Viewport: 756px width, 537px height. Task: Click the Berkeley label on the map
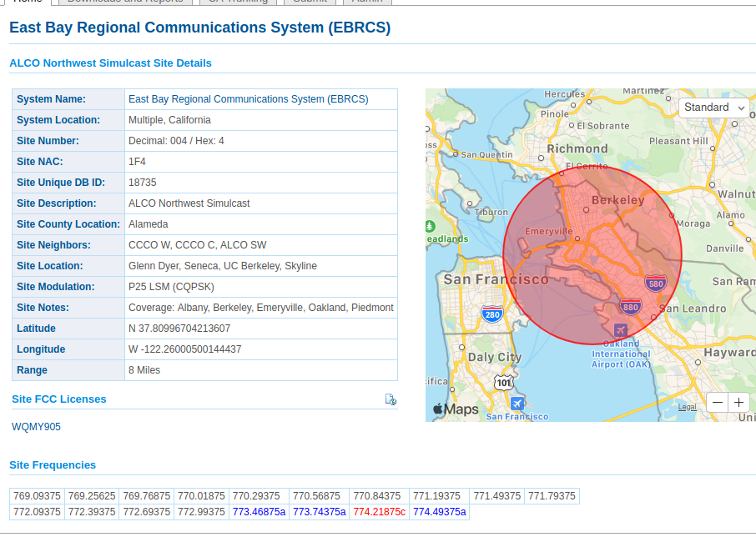617,200
